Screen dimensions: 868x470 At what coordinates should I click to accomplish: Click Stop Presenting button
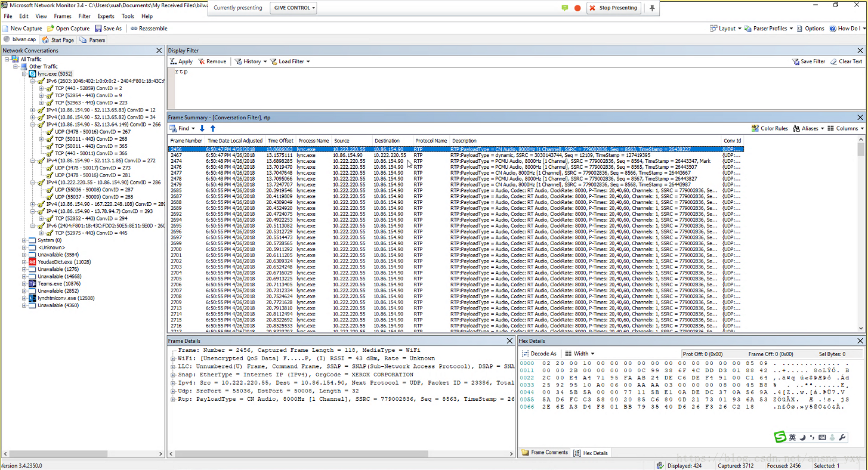tap(613, 8)
